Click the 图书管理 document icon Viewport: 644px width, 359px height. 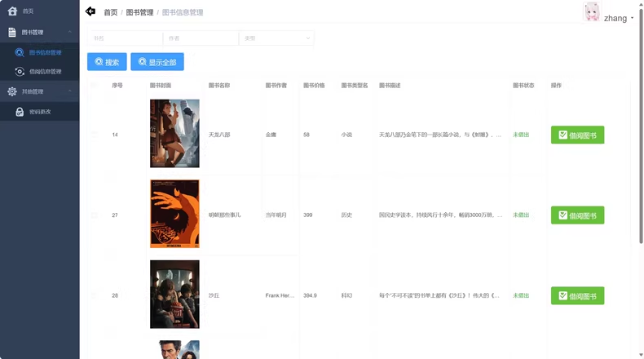point(12,32)
